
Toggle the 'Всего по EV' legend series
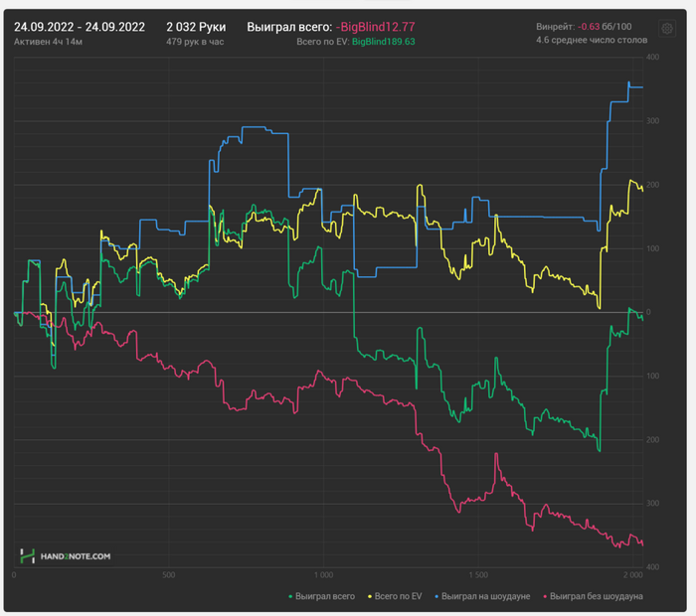click(x=399, y=596)
